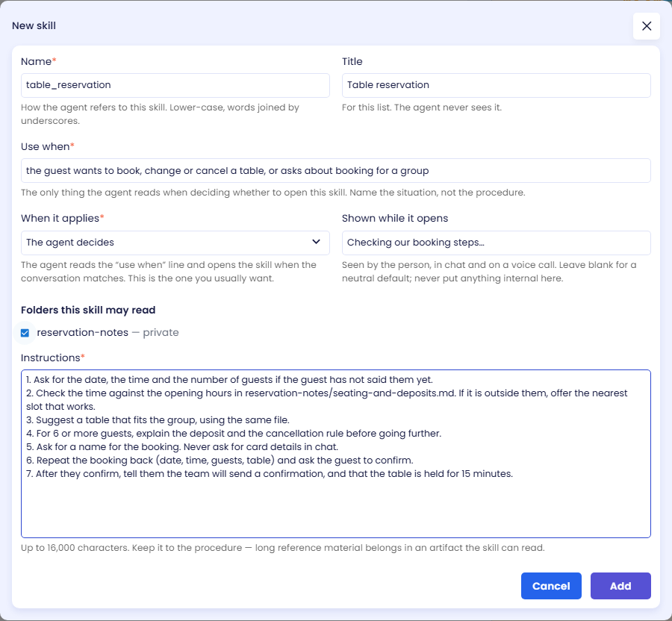The height and width of the screenshot is (621, 672).
Task: Click the hint 'The agent reads the use when line'
Action: click(169, 272)
